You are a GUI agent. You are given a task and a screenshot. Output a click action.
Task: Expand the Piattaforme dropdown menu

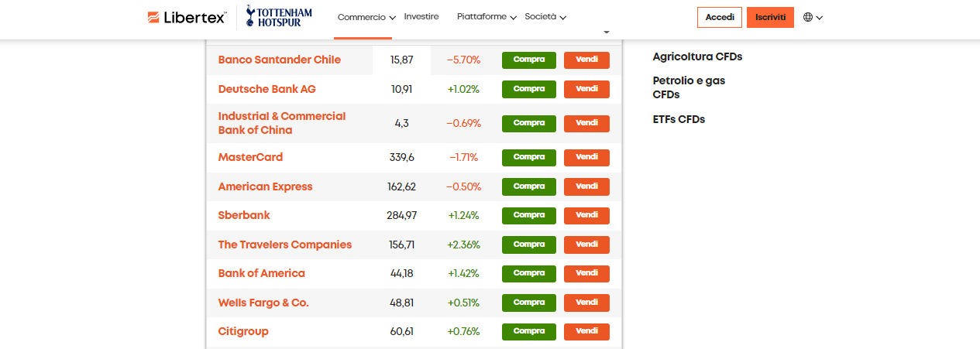[x=487, y=17]
